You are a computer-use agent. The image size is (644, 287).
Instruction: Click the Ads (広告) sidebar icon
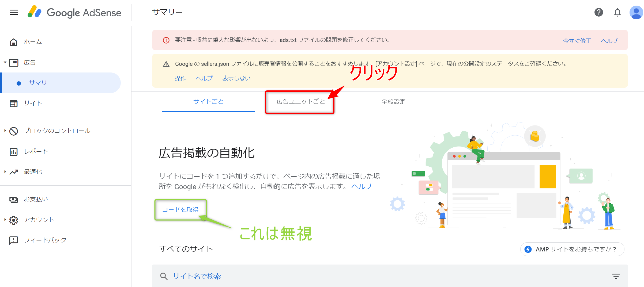(x=14, y=63)
